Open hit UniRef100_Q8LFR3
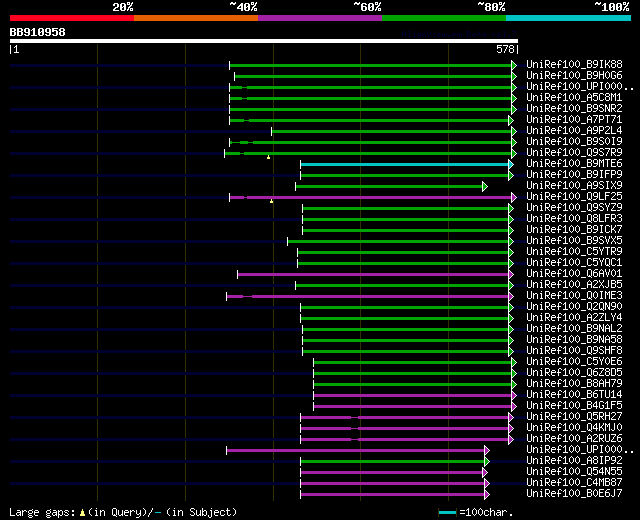 [574, 219]
